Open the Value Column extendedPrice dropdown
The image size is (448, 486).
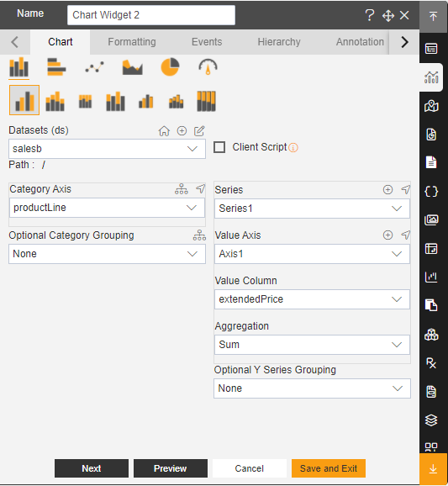coord(312,299)
